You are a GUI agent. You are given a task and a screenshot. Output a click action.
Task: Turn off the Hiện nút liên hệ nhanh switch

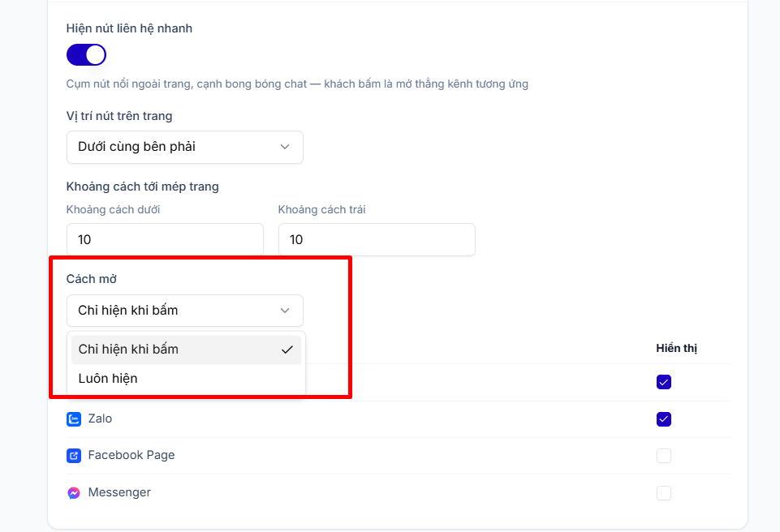(86, 54)
